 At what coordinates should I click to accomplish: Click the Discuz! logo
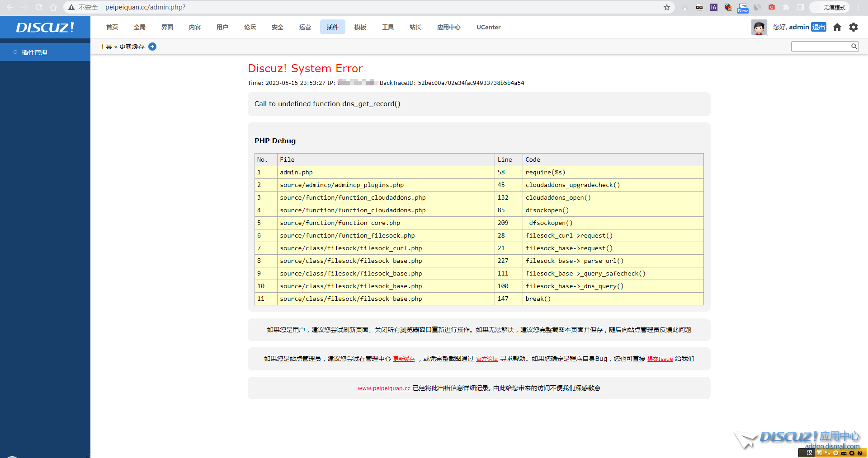click(45, 28)
